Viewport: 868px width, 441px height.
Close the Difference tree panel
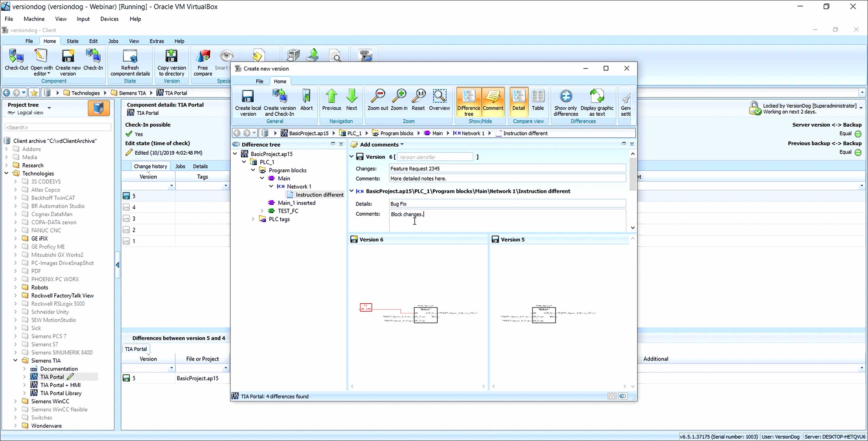[341, 144]
